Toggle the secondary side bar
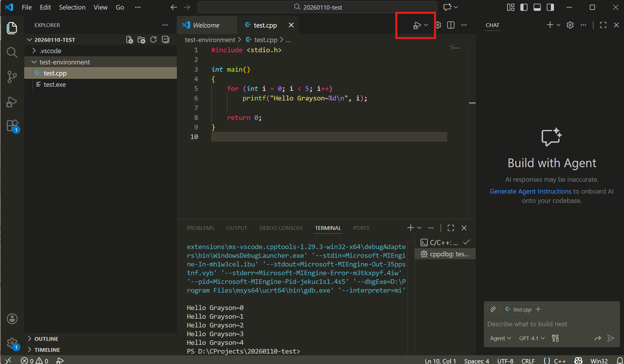The image size is (624, 364). point(550,7)
